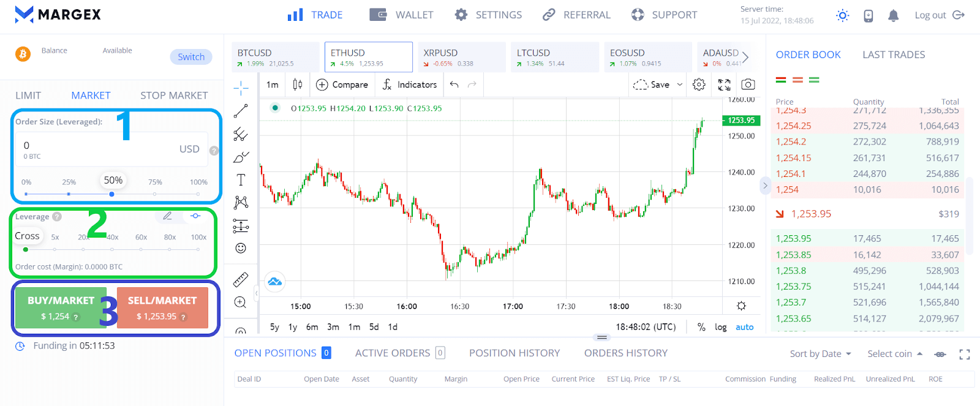Open the notifications bell
980x406 pixels.
[x=894, y=16]
